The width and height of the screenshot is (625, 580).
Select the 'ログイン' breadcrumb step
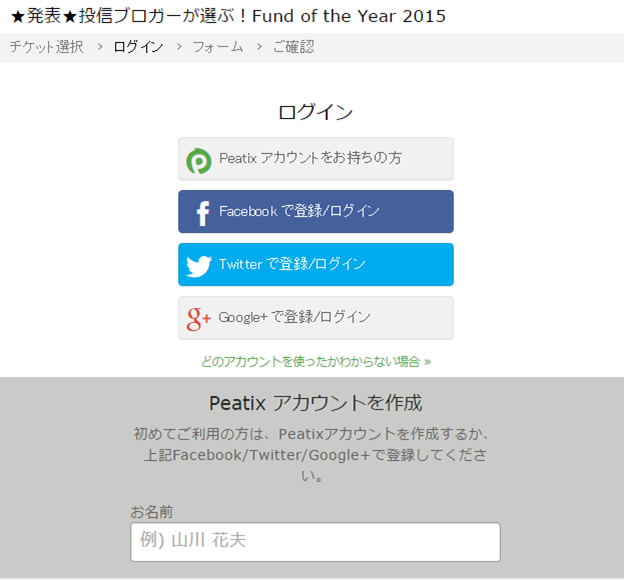click(138, 47)
